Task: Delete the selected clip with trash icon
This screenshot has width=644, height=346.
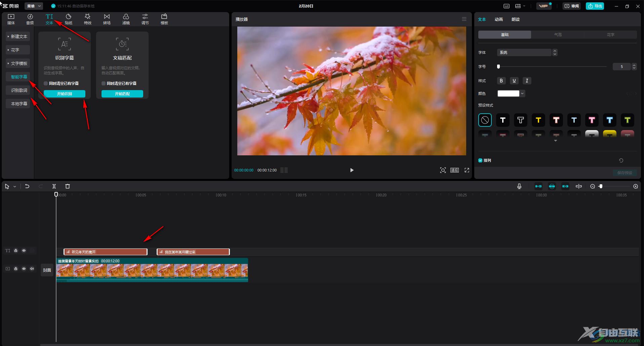Action: click(x=68, y=186)
